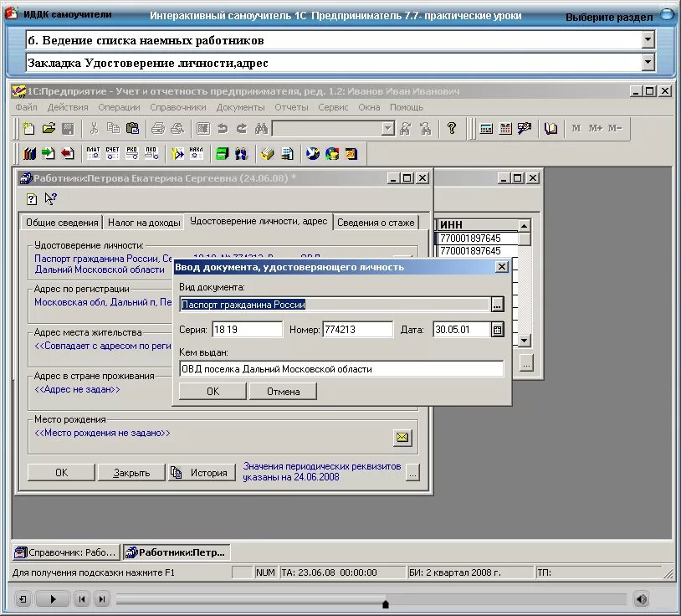Switch to the Налог на доходы tab
The width and height of the screenshot is (681, 616).
click(x=144, y=223)
